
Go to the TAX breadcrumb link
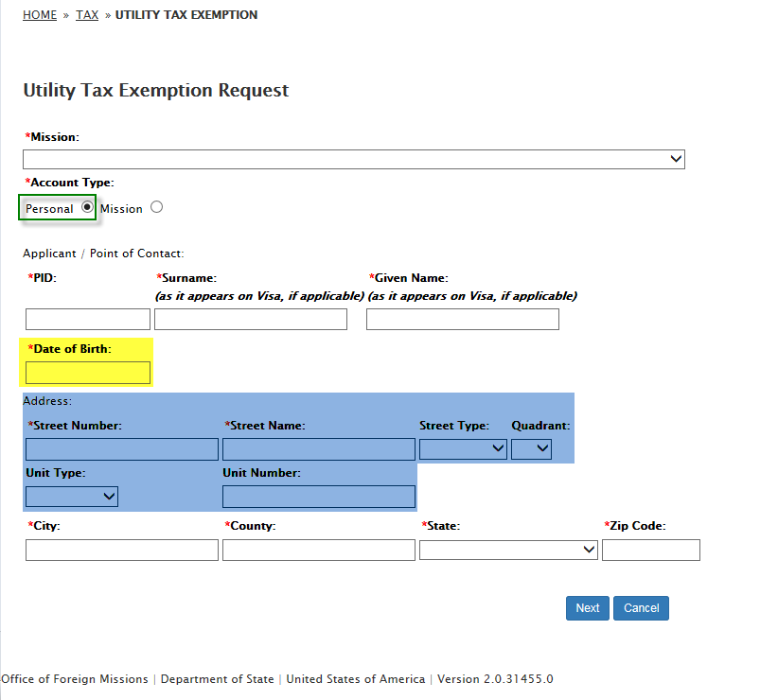pyautogui.click(x=87, y=15)
